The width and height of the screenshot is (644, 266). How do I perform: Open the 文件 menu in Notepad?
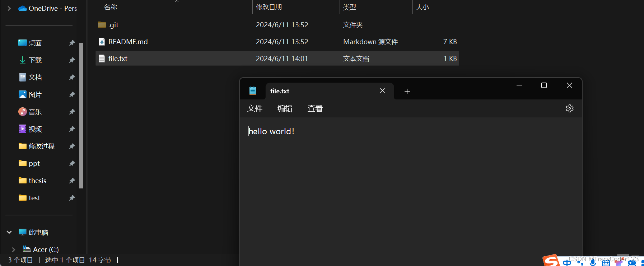point(255,108)
